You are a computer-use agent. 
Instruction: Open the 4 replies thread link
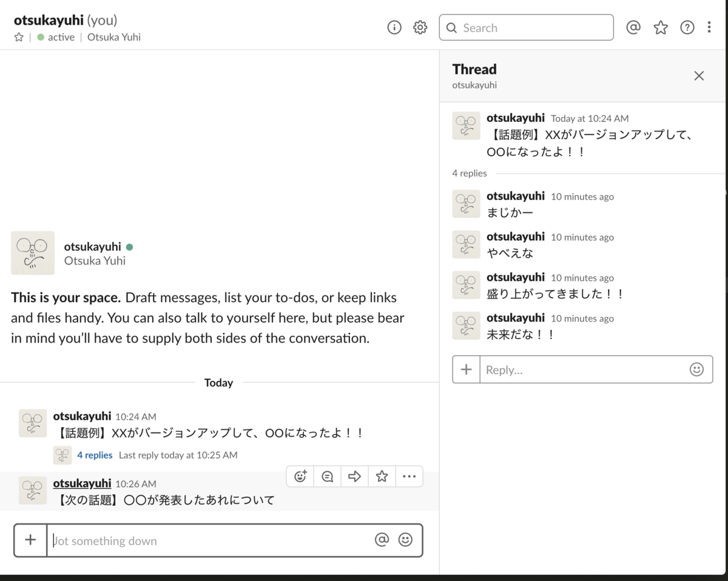point(95,455)
